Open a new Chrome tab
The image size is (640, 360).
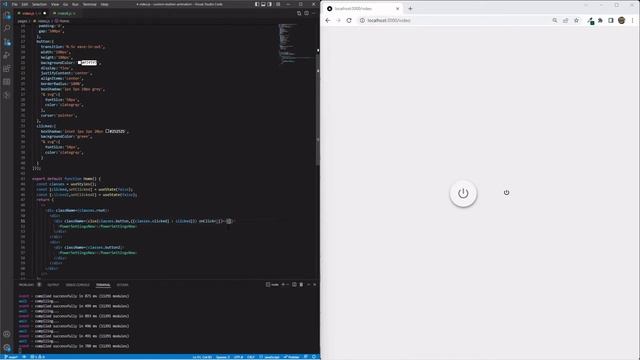click(410, 9)
